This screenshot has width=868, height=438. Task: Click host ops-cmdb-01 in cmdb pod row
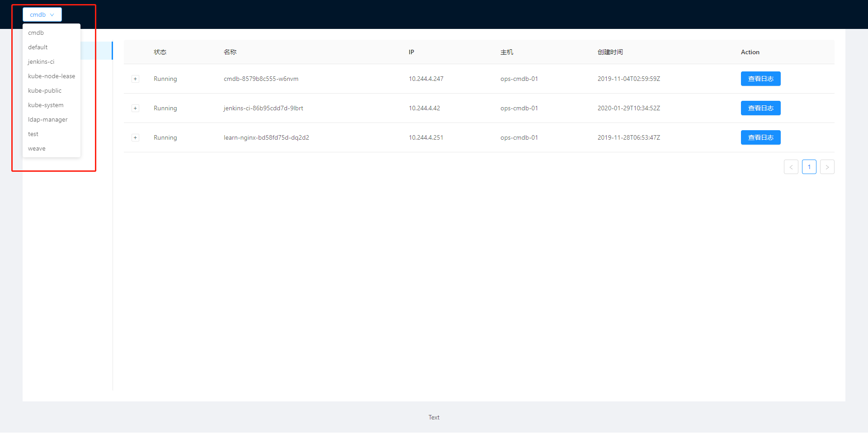click(519, 79)
